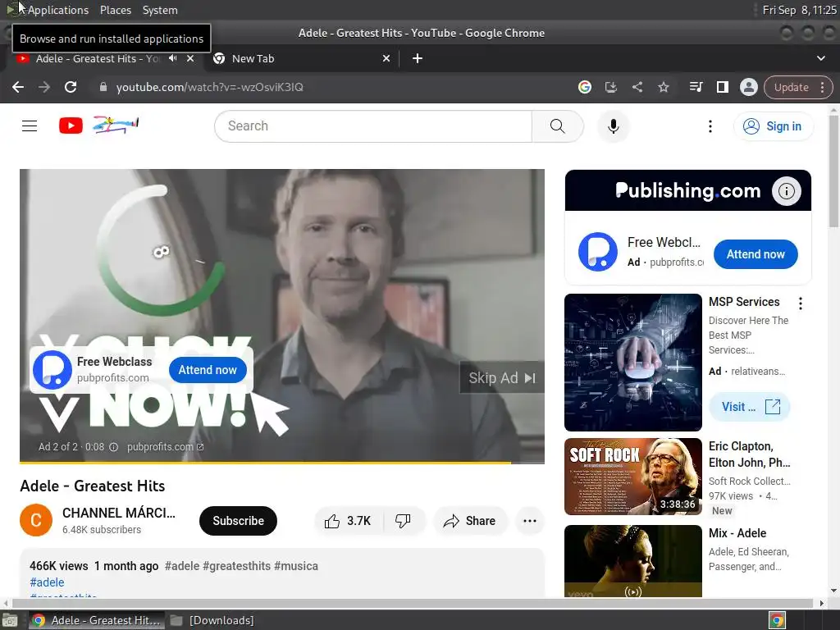840x630 pixels.
Task: Open the Places menu
Action: tap(115, 10)
